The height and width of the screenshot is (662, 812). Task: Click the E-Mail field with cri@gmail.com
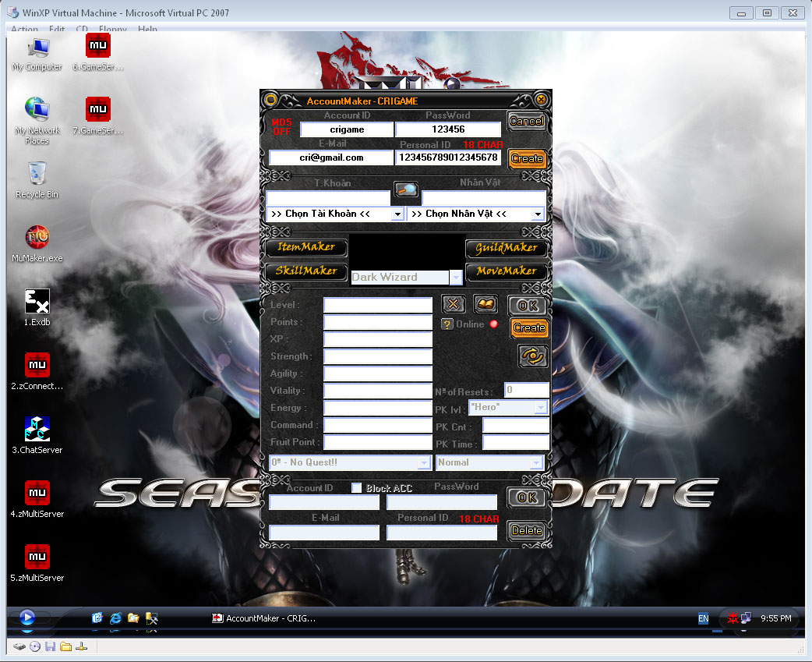(x=331, y=158)
